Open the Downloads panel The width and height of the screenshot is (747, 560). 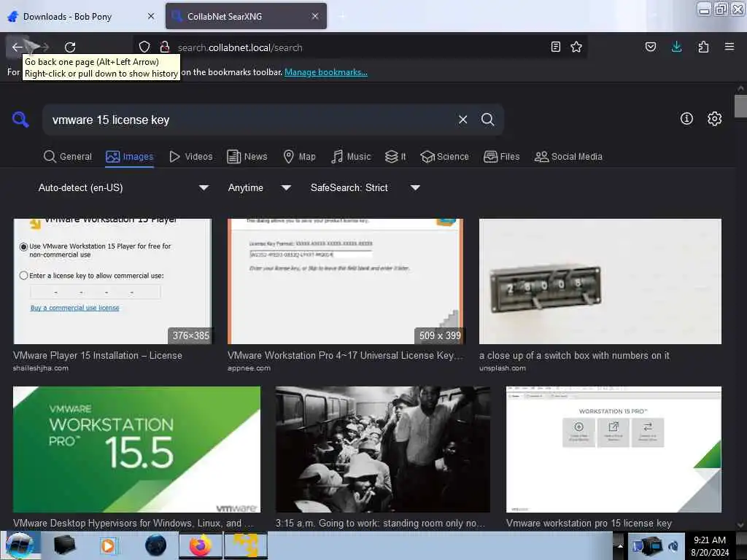pos(676,47)
